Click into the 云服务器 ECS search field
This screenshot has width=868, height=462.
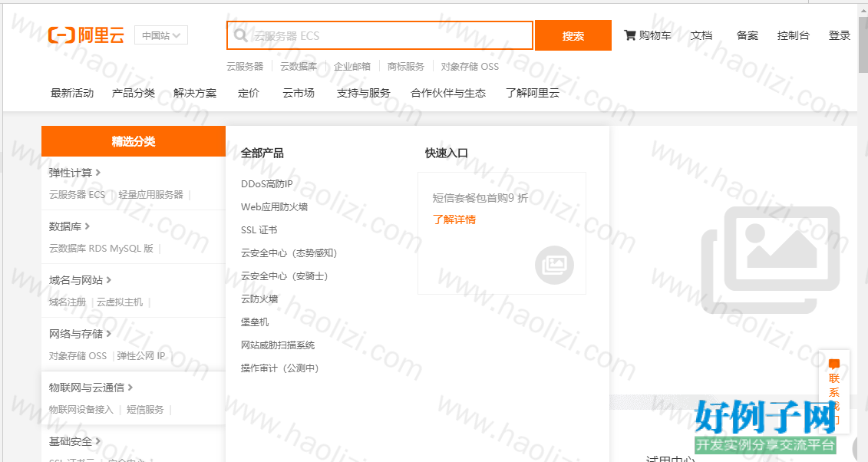[380, 35]
